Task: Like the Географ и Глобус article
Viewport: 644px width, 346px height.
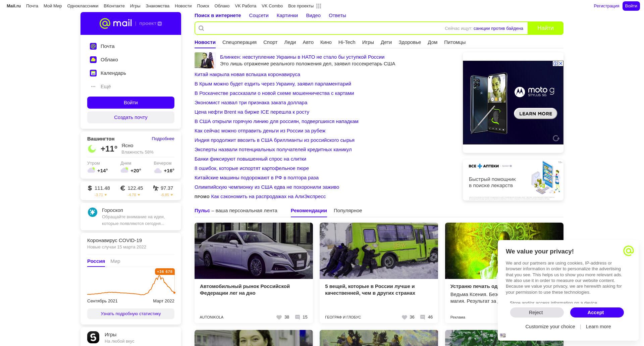Action: coord(404,317)
